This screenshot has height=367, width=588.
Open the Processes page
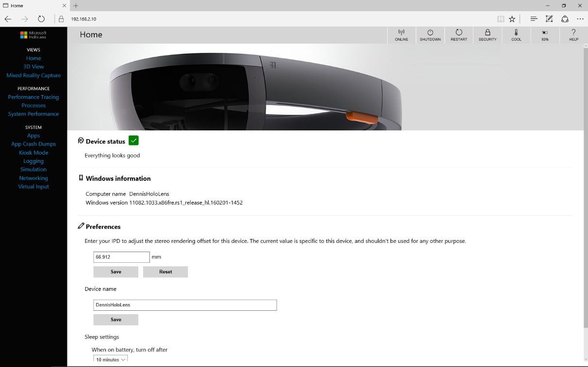(33, 105)
